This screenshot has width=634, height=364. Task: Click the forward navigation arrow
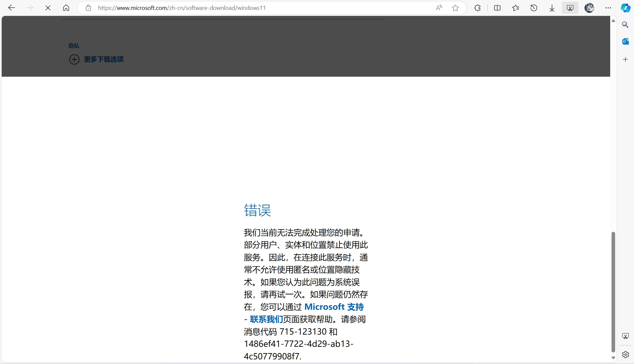pos(30,8)
